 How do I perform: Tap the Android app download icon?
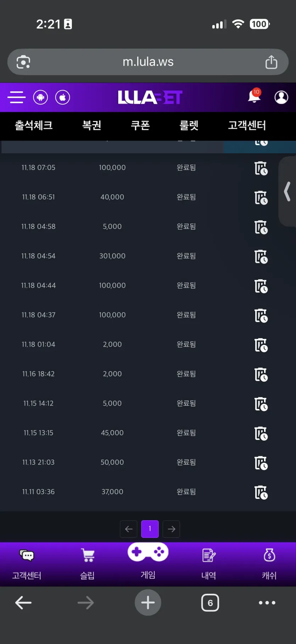tap(40, 97)
